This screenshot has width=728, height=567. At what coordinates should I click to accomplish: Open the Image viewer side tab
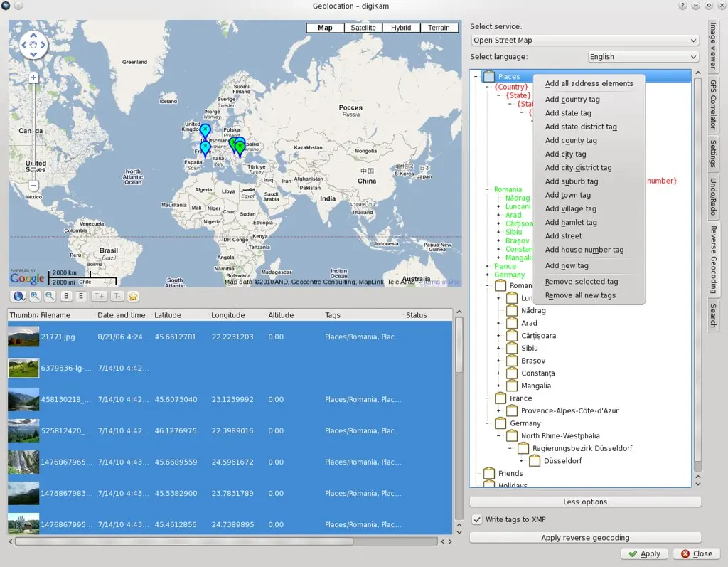click(713, 46)
